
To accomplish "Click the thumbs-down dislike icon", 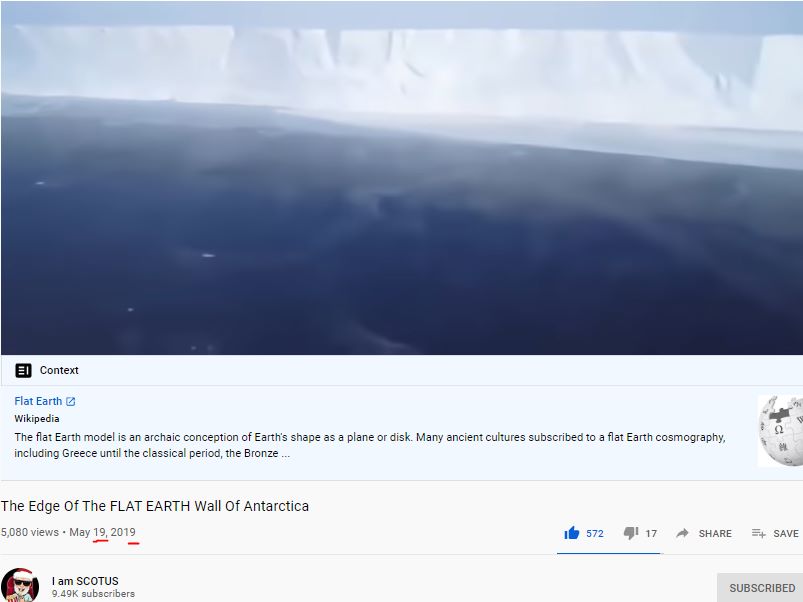I will (630, 533).
